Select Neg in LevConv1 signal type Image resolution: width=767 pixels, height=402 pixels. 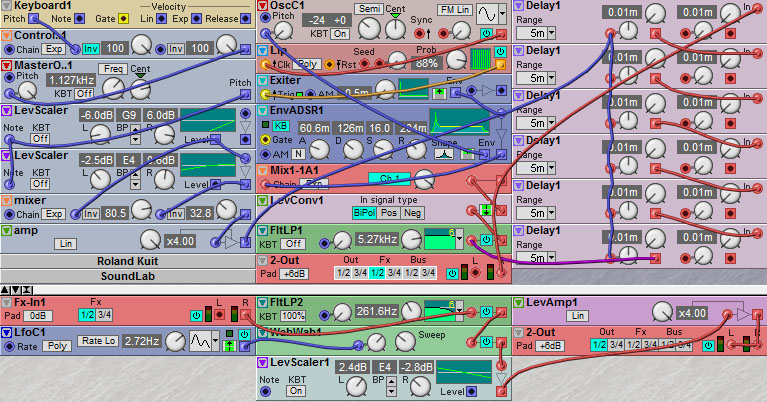(x=412, y=213)
